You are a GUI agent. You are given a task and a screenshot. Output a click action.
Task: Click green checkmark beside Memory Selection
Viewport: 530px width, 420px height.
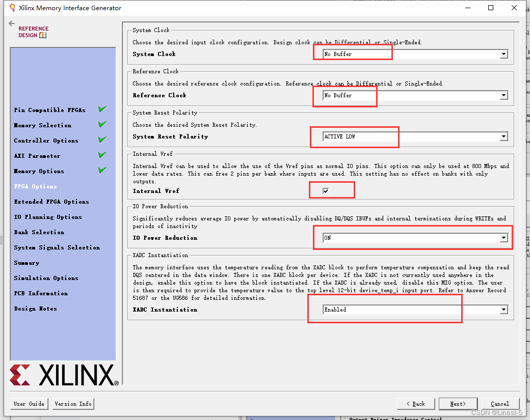[102, 124]
